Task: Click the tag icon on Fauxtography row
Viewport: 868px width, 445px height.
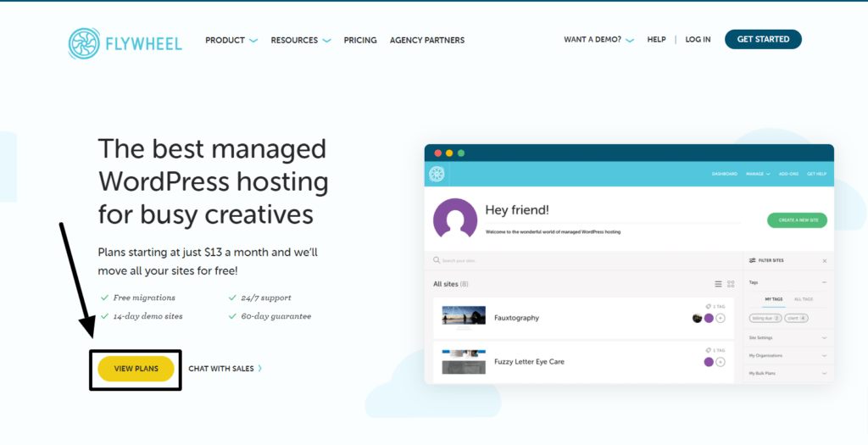Action: (x=708, y=306)
